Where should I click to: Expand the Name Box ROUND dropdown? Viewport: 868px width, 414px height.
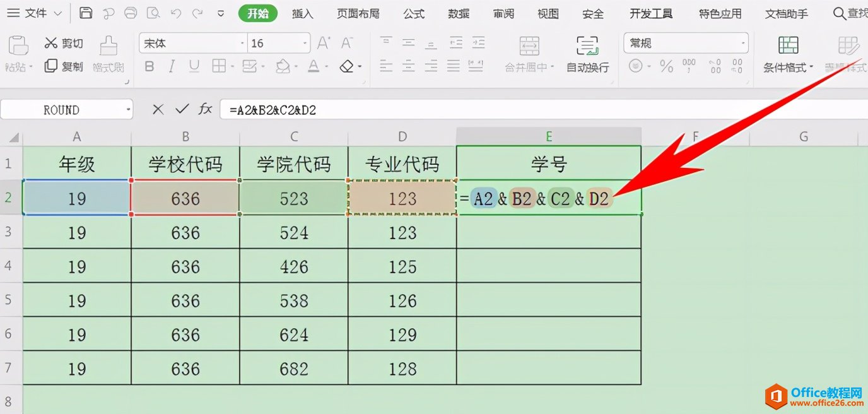[x=129, y=110]
